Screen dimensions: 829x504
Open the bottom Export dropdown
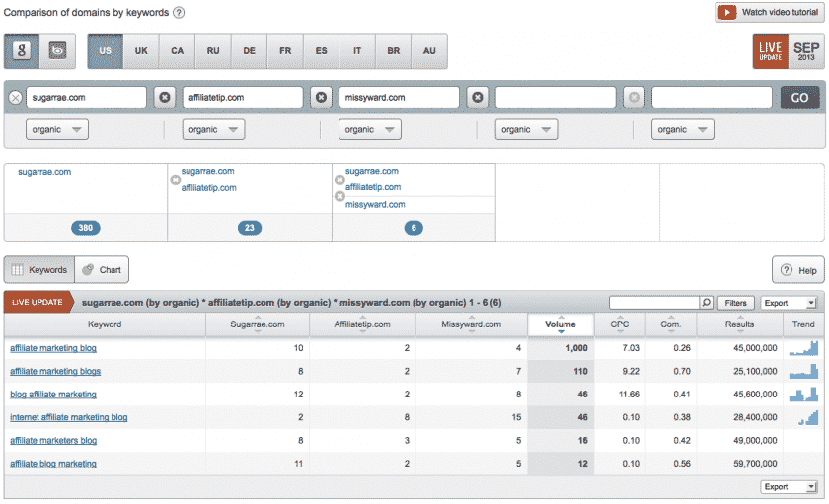pyautogui.click(x=789, y=487)
